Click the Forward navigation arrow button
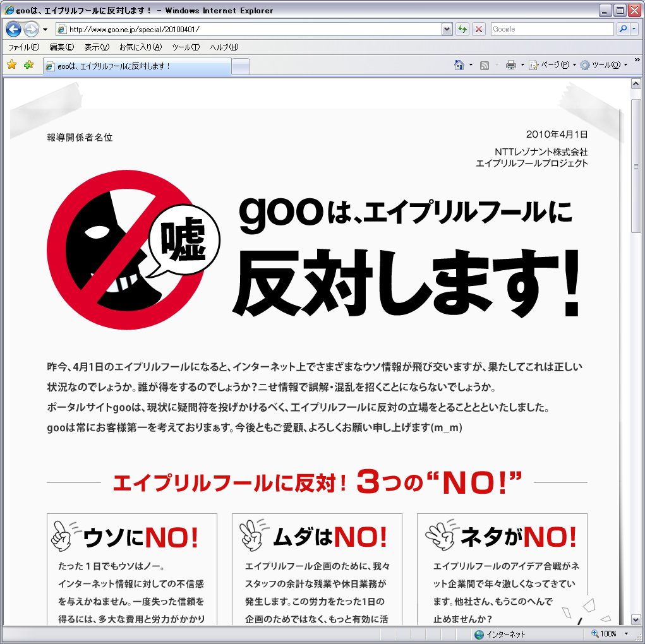The width and height of the screenshot is (645, 644). click(x=31, y=29)
